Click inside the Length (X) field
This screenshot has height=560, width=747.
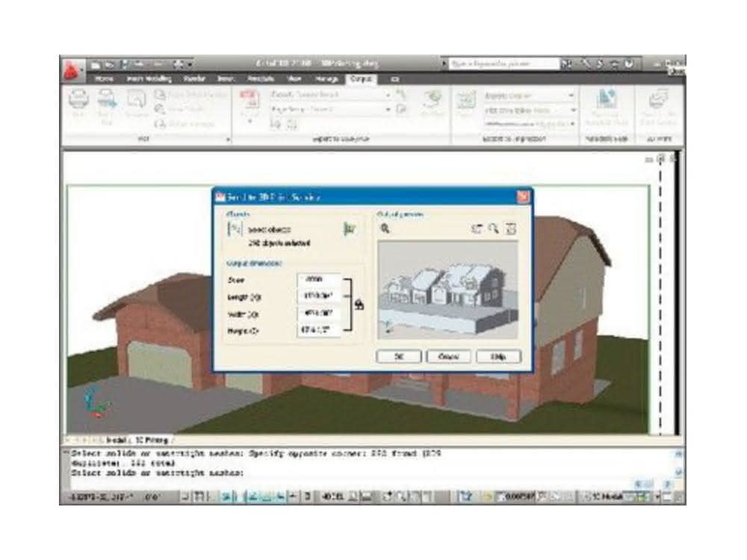tap(319, 296)
